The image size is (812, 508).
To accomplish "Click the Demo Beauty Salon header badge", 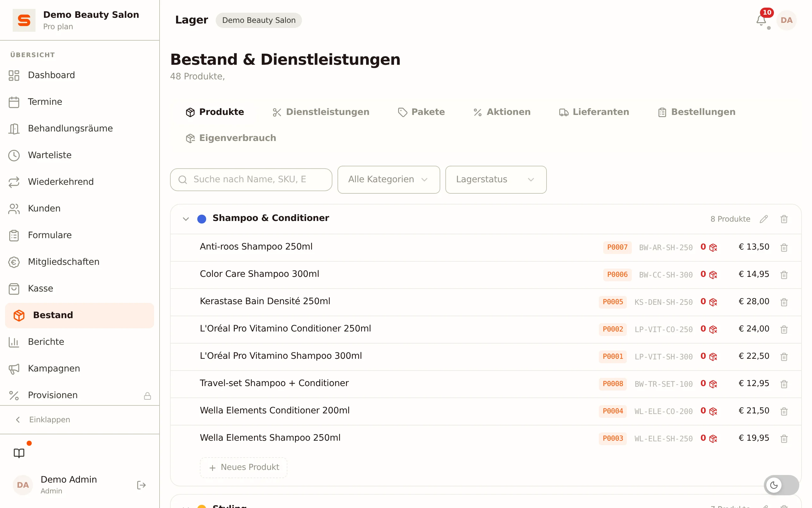I will [259, 20].
